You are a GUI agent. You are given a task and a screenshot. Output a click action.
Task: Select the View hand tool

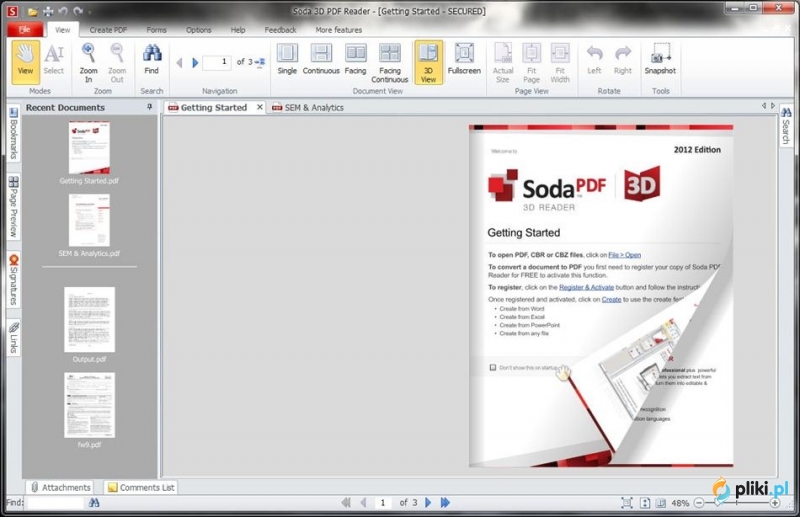(26, 62)
